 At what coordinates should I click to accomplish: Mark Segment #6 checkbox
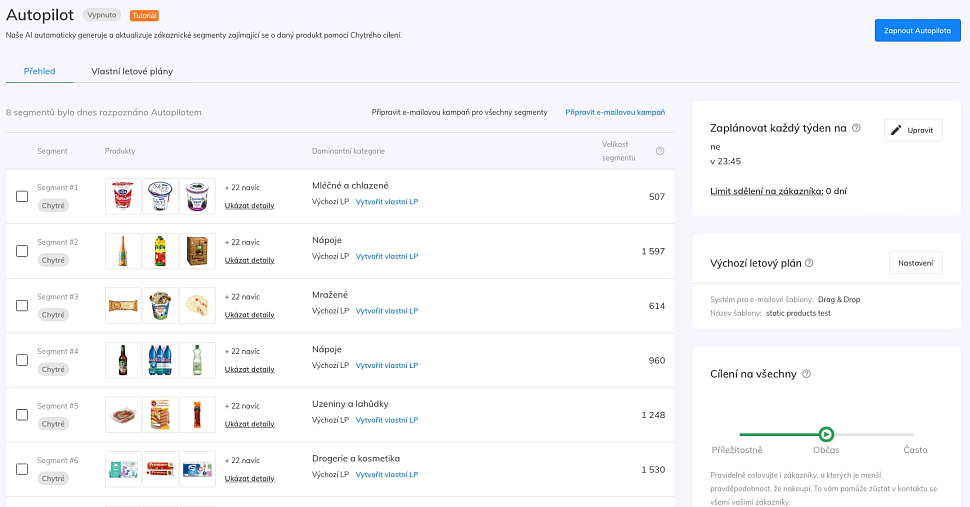[x=22, y=469]
